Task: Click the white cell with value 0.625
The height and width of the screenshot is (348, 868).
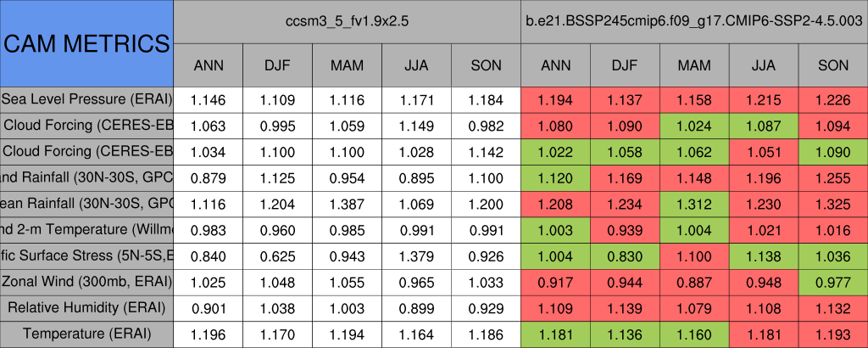Action: click(277, 255)
